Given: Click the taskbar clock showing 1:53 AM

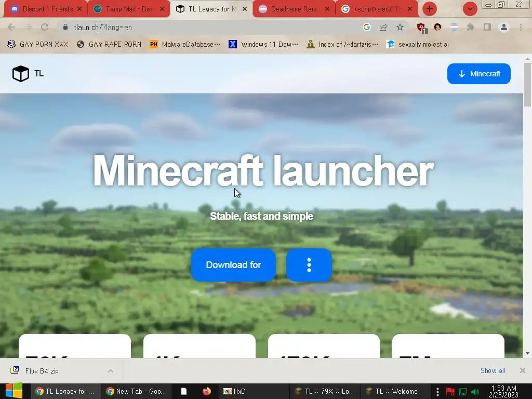Looking at the screenshot, I should (504, 391).
